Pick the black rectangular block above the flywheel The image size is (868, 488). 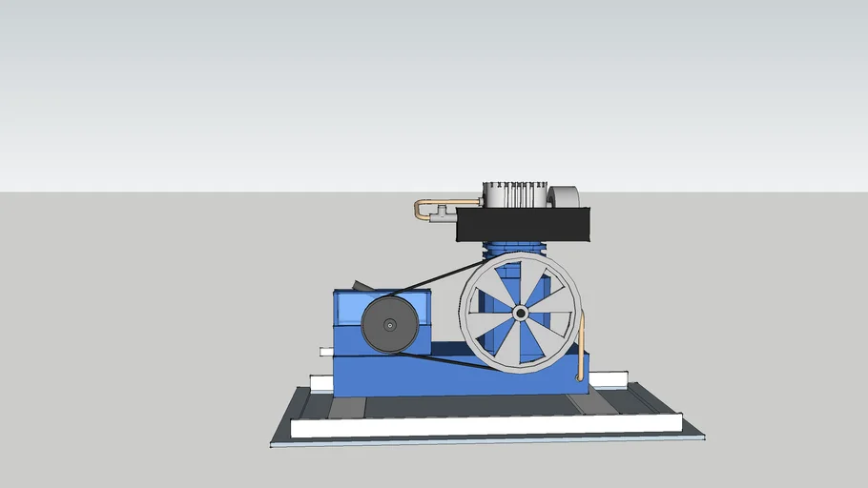coord(523,225)
